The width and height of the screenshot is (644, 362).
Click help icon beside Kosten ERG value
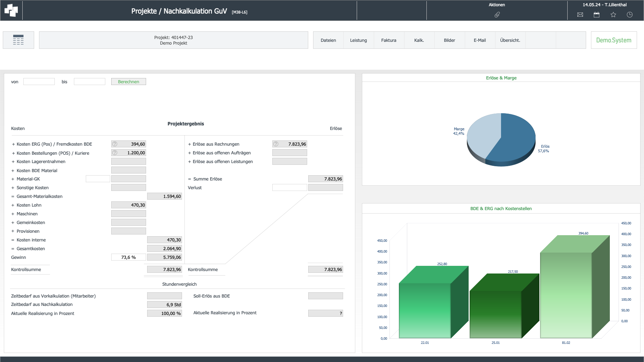coord(115,144)
